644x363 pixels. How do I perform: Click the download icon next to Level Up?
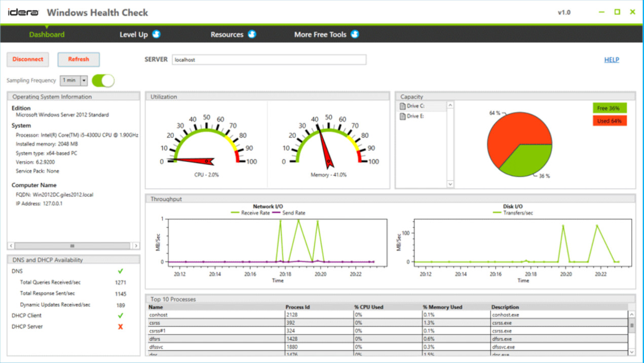pos(157,34)
